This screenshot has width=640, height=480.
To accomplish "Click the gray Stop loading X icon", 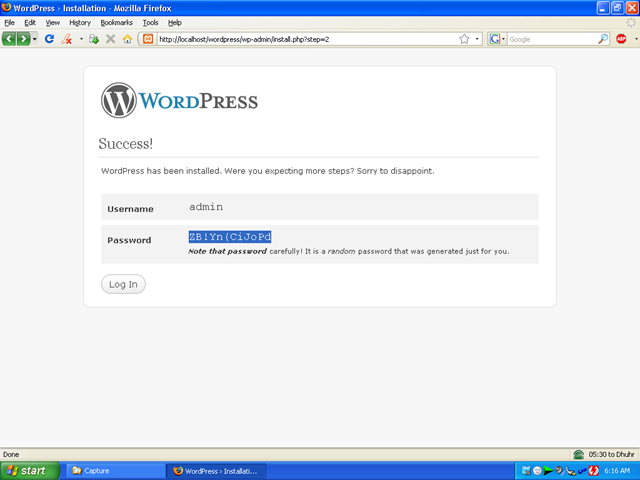I will [110, 39].
